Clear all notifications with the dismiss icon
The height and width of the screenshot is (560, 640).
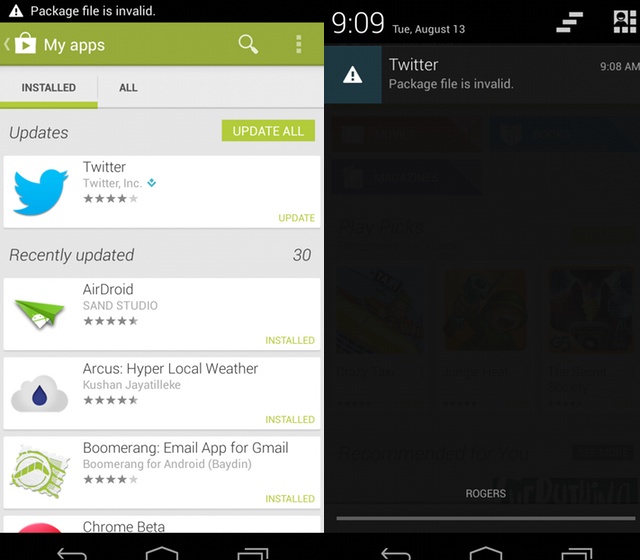coord(569,22)
